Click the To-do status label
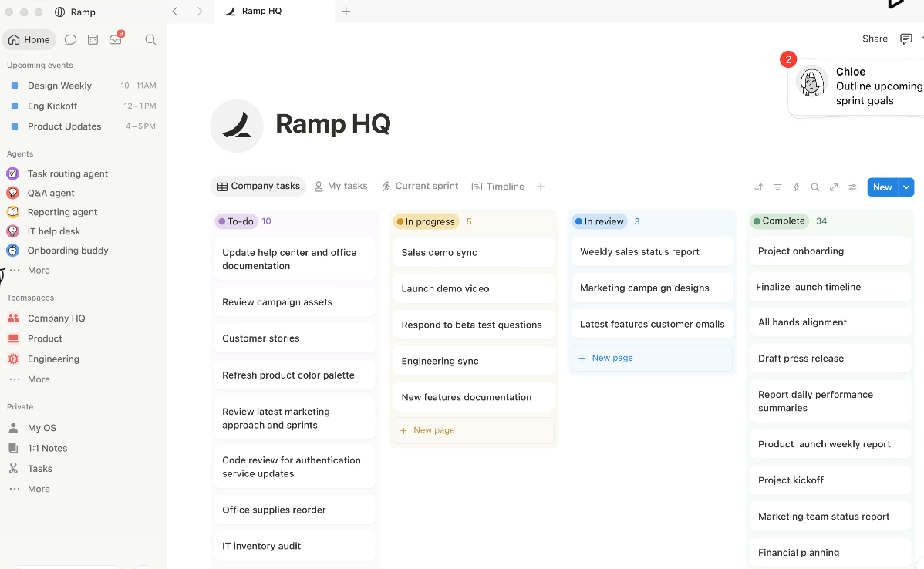Image resolution: width=924 pixels, height=569 pixels. (236, 221)
